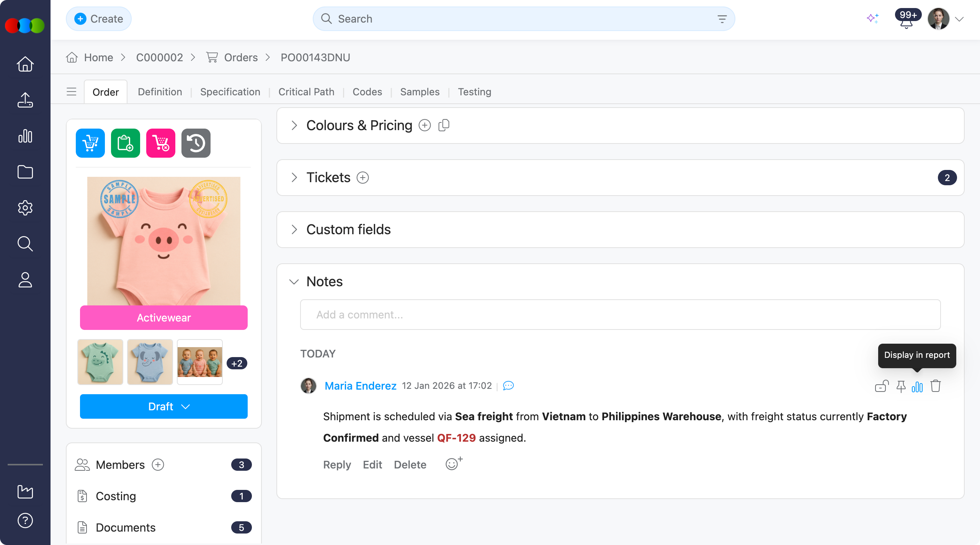Toggle Display in report for the note
Screen dimensions: 980x545
917,387
